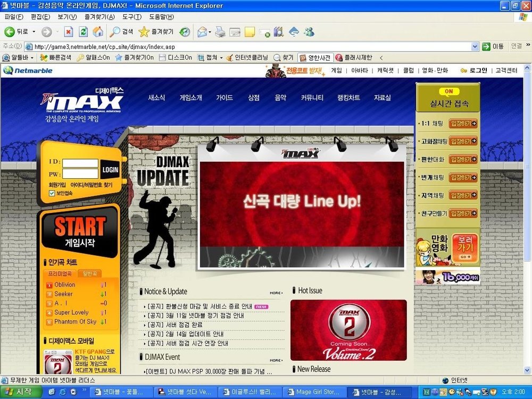This screenshot has height=399, width=532.
Task: Switch to the 일반곡 chart tab
Action: pyautogui.click(x=89, y=273)
